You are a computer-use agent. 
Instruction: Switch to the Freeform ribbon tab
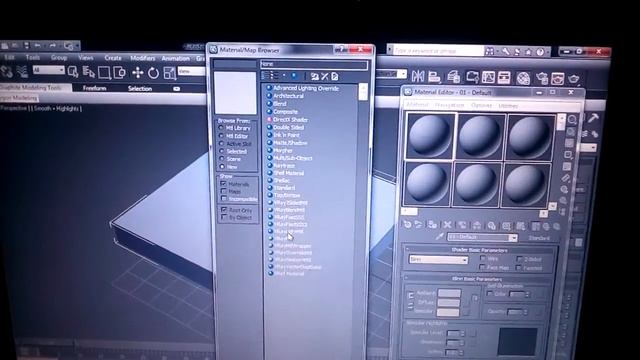[x=94, y=88]
